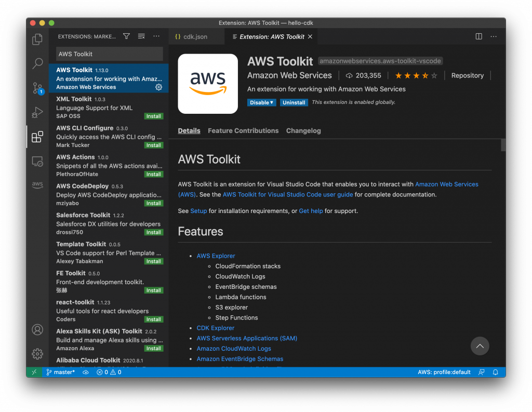Open AWS Serverless Applications (SAM) link
The image size is (532, 412).
coord(247,338)
